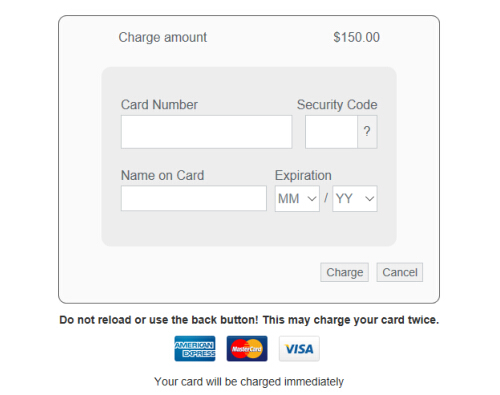
Task: Submit payment with the Charge button
Action: (x=345, y=272)
